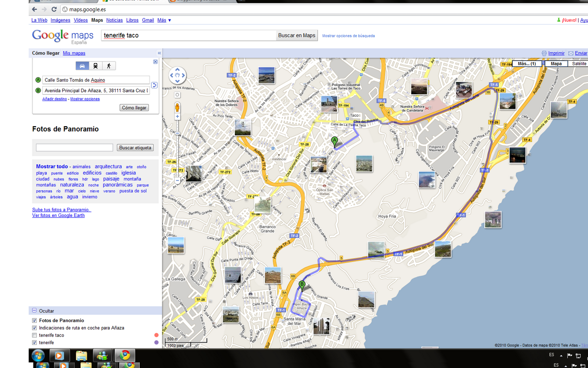
Task: Uncheck the 'tenerife' layer checkbox
Action: tap(35, 343)
